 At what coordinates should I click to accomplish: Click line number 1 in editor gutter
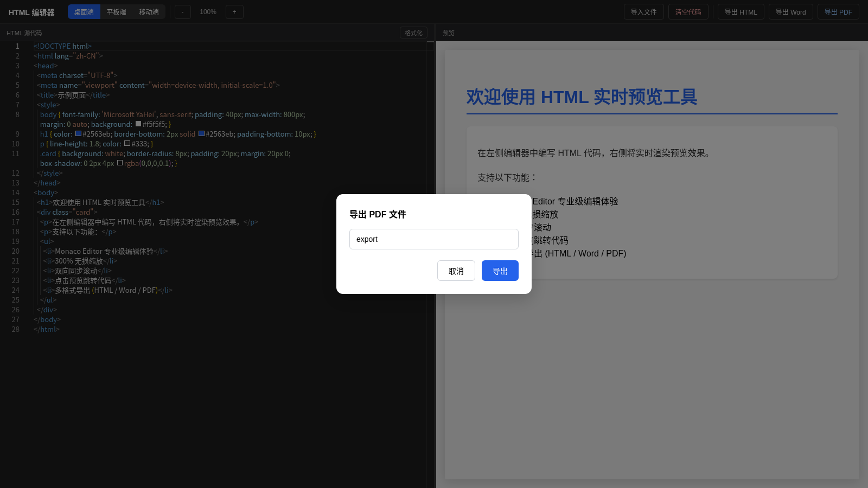(x=17, y=46)
